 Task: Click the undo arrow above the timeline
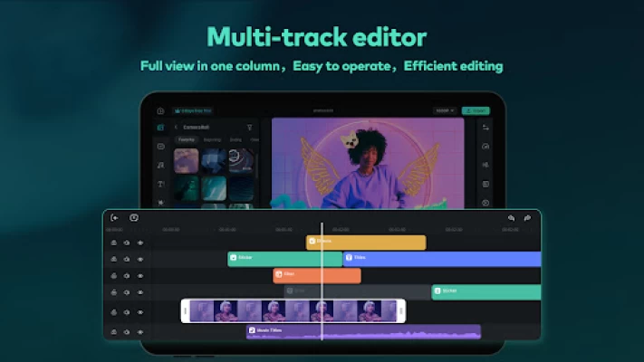(511, 217)
